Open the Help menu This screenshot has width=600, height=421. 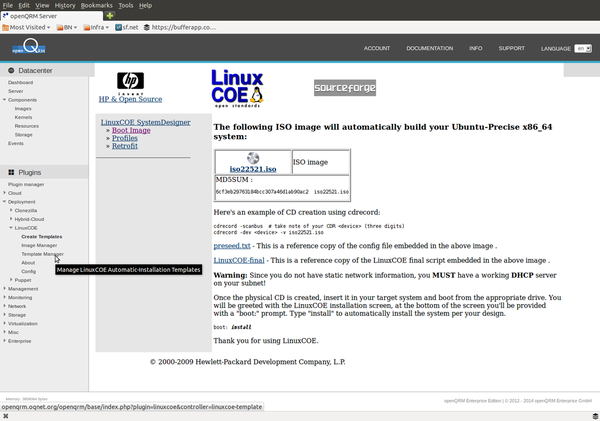145,5
